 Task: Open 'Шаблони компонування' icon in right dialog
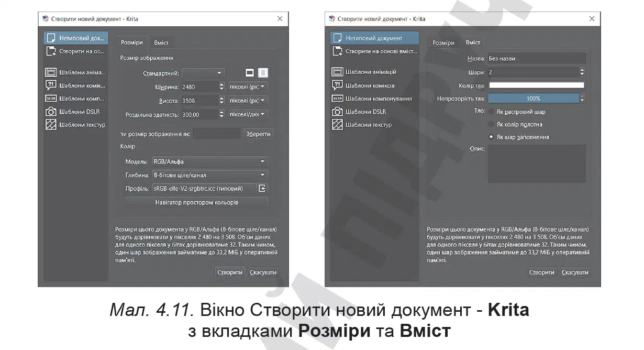click(x=338, y=98)
